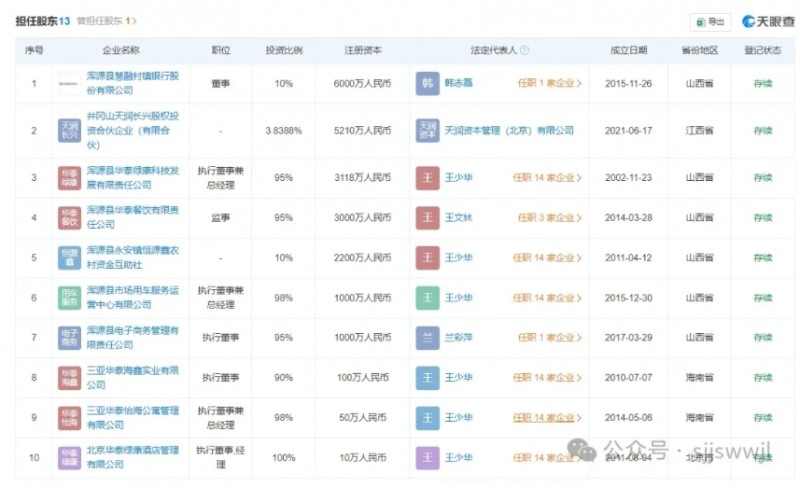Click the 监事 position cell
The height and width of the screenshot is (487, 800).
[220, 218]
